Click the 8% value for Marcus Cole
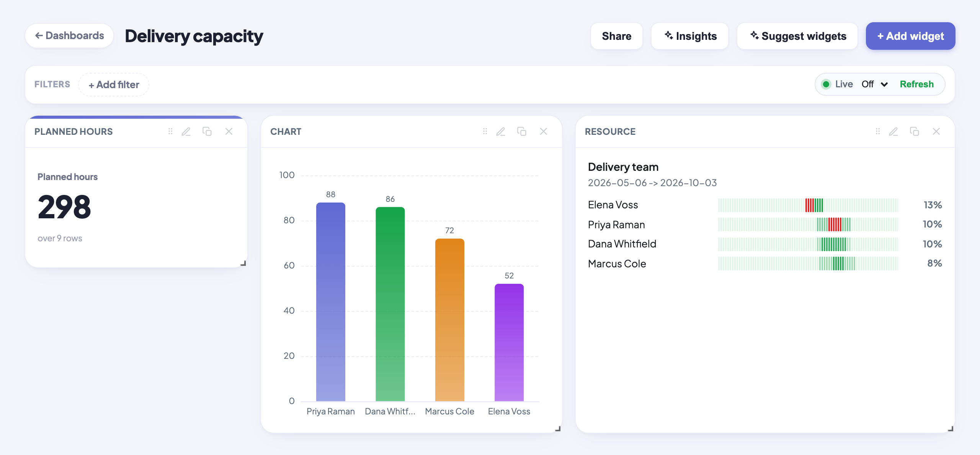The image size is (980, 455). click(935, 263)
